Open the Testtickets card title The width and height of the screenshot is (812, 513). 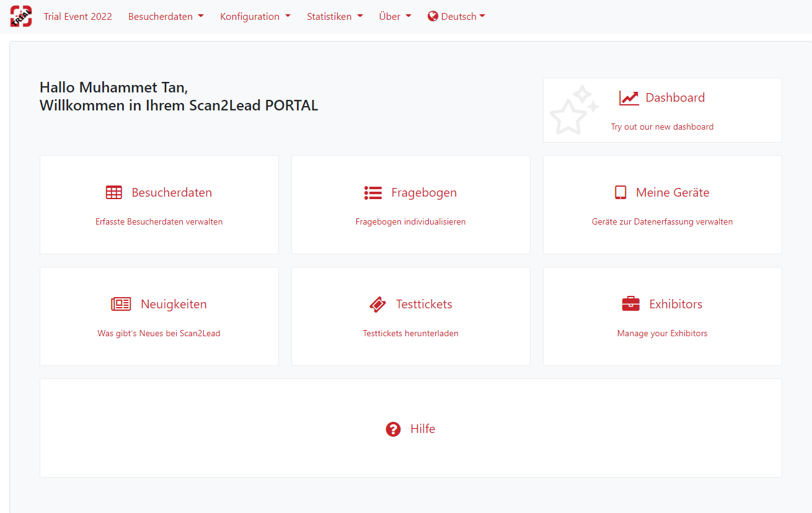click(x=424, y=305)
